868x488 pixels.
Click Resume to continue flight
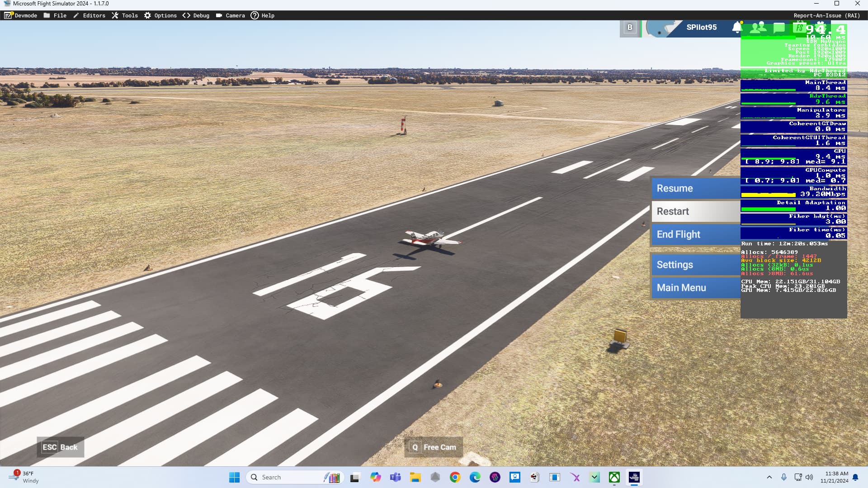click(x=695, y=188)
